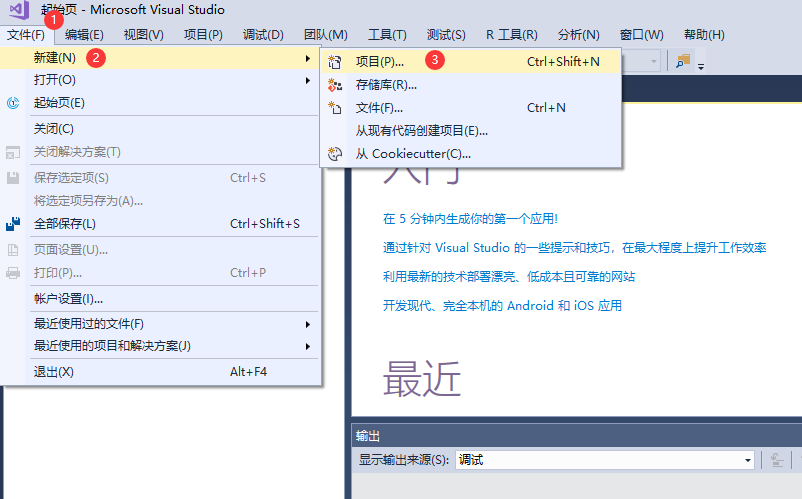
Task: Choose 关闭(C) in the File menu
Action: pyautogui.click(x=160, y=129)
